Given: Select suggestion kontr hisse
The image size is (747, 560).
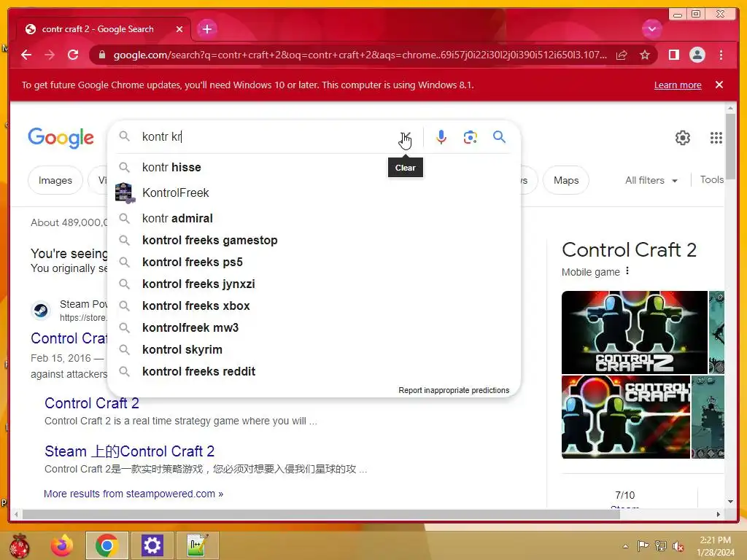Looking at the screenshot, I should (314, 167).
